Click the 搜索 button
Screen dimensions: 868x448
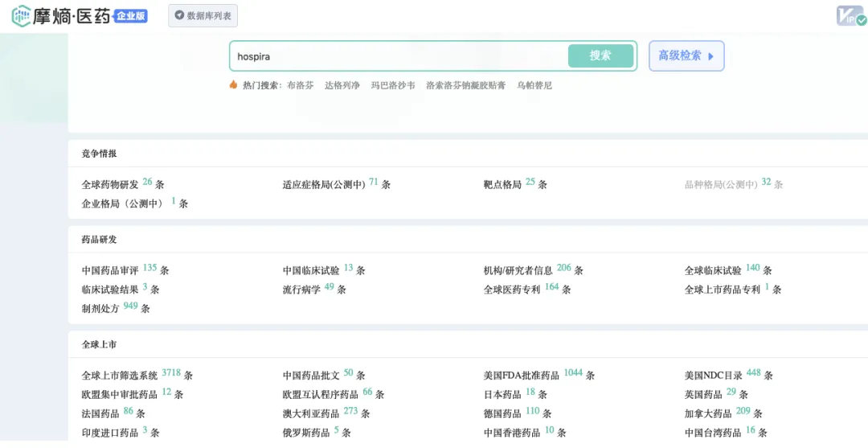[600, 55]
